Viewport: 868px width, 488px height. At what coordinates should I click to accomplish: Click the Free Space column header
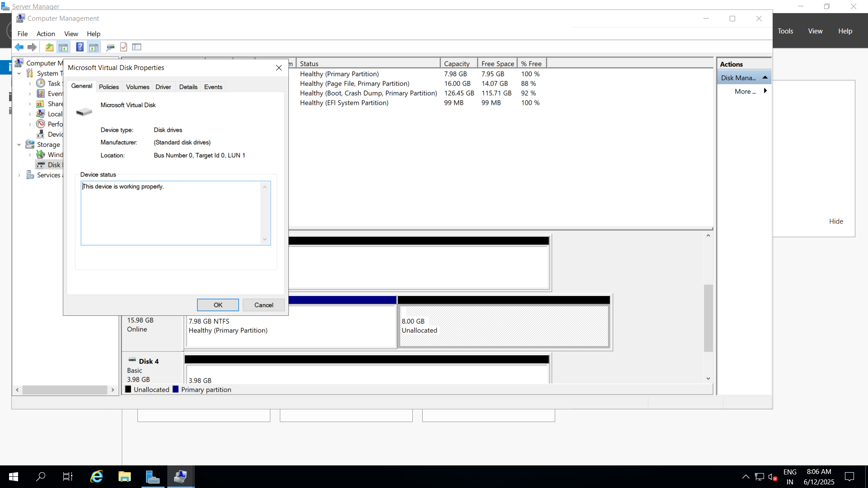coord(497,64)
